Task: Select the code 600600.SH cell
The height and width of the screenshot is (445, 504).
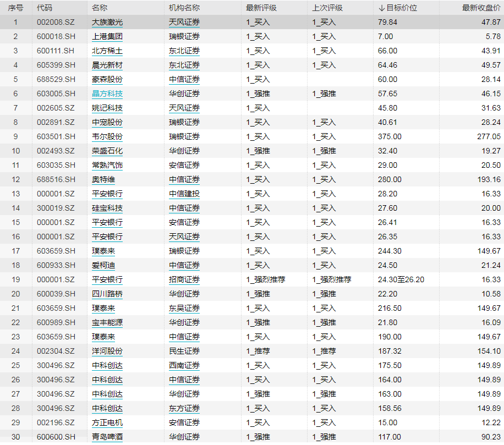Action: (x=56, y=437)
